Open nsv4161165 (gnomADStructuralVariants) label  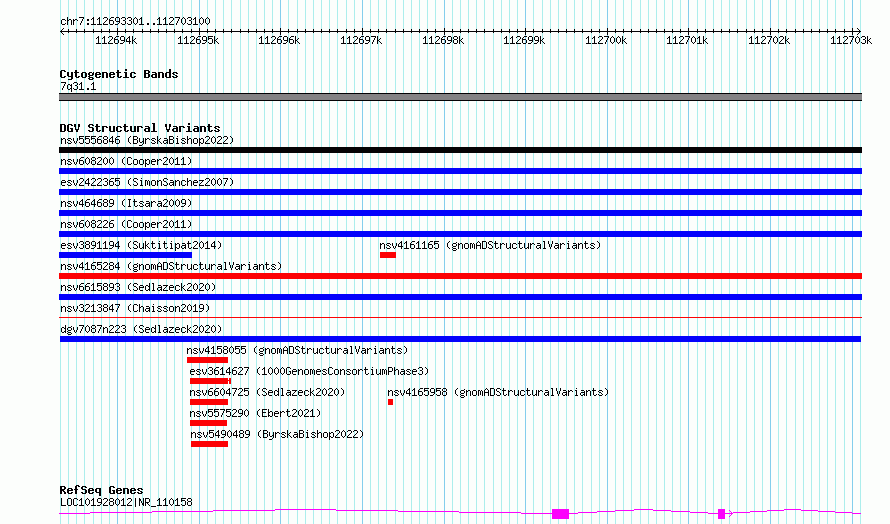click(490, 245)
